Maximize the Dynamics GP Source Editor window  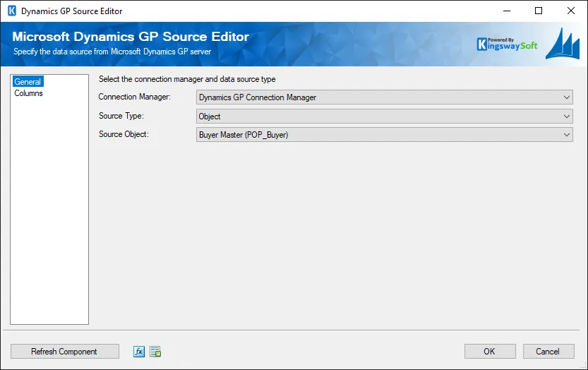(x=539, y=11)
